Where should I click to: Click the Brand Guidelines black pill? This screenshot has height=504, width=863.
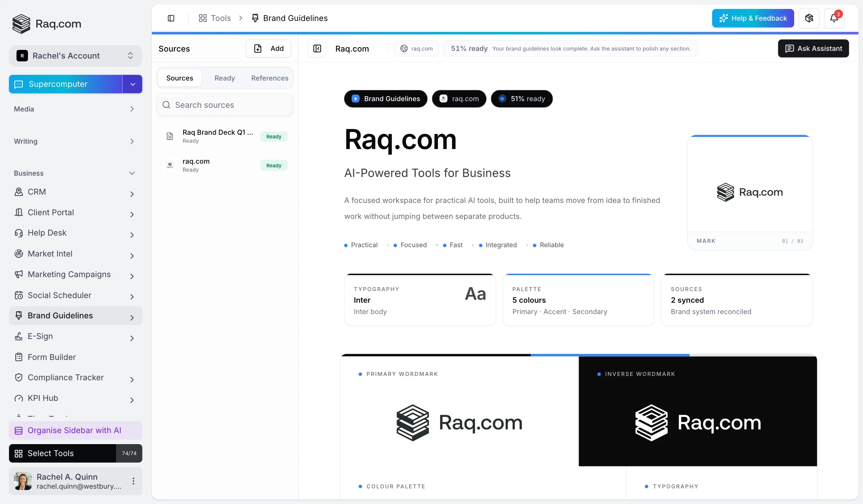point(386,99)
